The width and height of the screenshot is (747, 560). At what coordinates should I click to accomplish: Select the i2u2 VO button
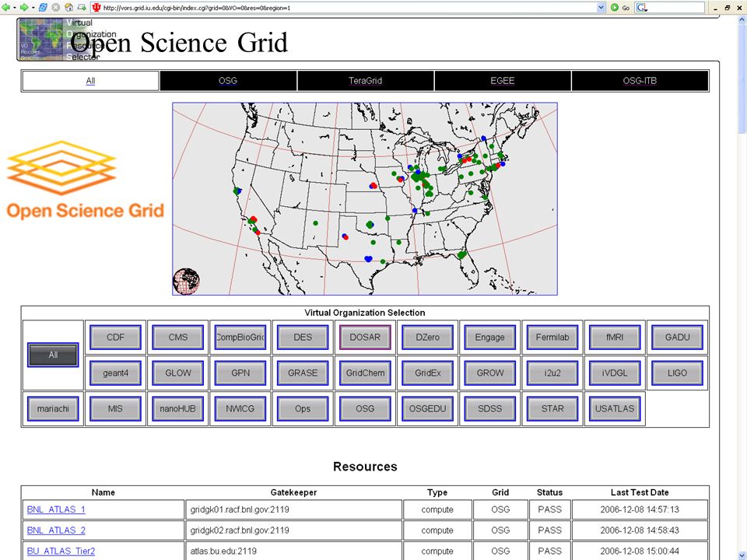(x=552, y=373)
